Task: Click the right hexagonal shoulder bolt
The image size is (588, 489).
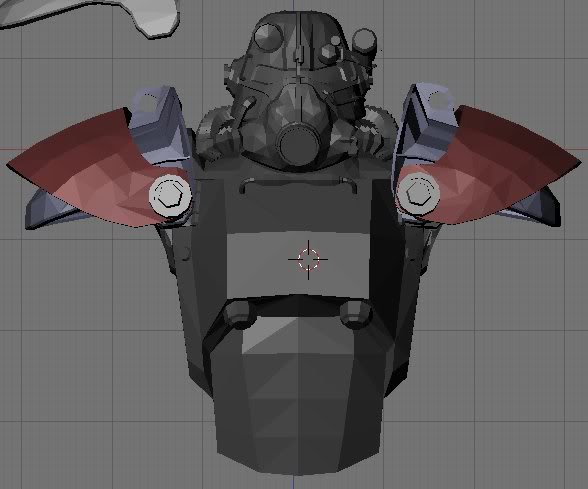Action: (418, 193)
